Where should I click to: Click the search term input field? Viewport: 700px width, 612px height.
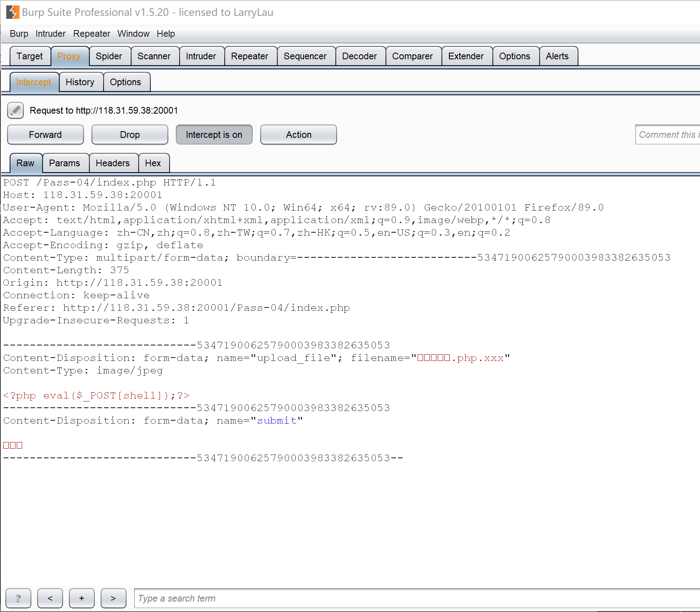tap(417, 598)
